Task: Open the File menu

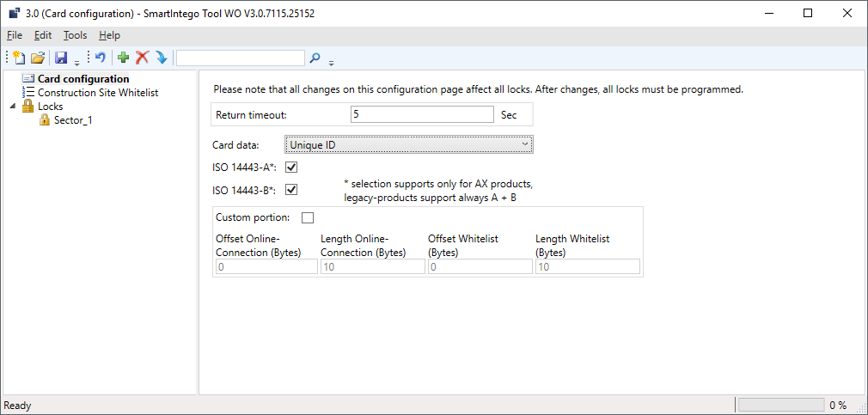Action: (15, 35)
